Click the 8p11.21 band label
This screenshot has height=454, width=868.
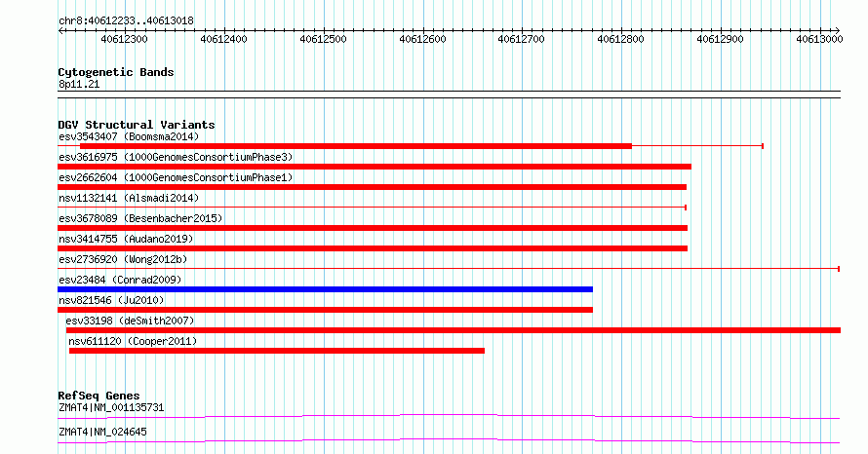click(79, 84)
